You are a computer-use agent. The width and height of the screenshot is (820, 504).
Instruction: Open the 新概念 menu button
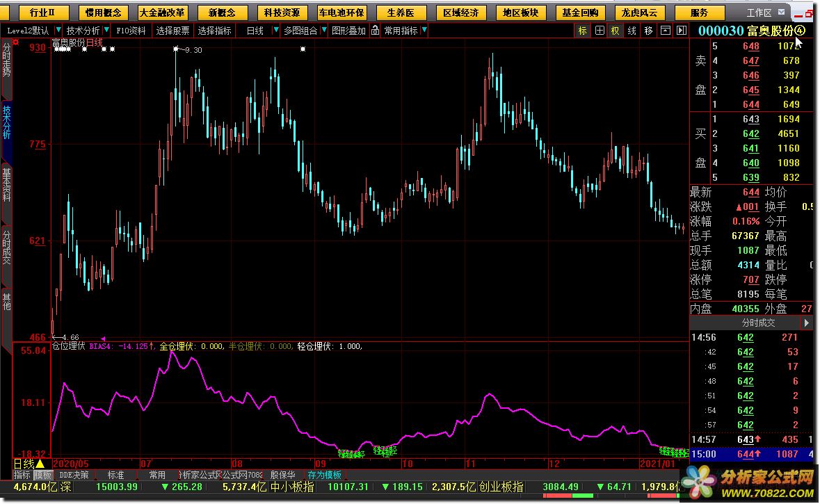point(222,13)
